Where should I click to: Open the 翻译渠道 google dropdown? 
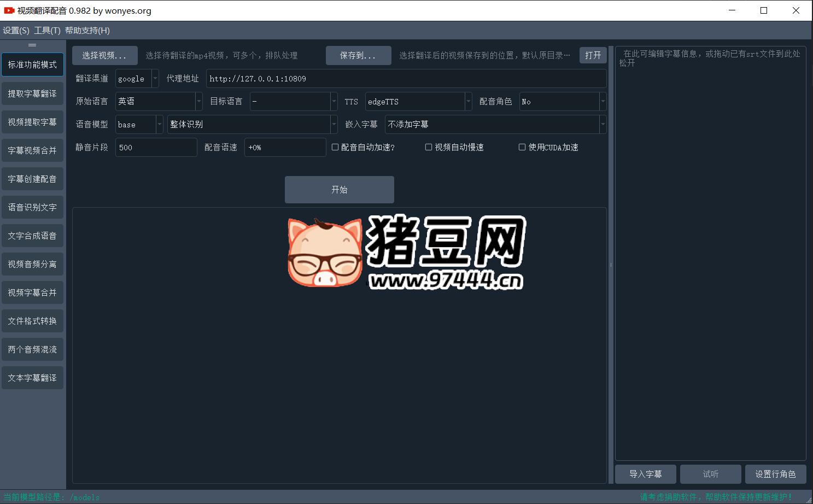pyautogui.click(x=137, y=79)
